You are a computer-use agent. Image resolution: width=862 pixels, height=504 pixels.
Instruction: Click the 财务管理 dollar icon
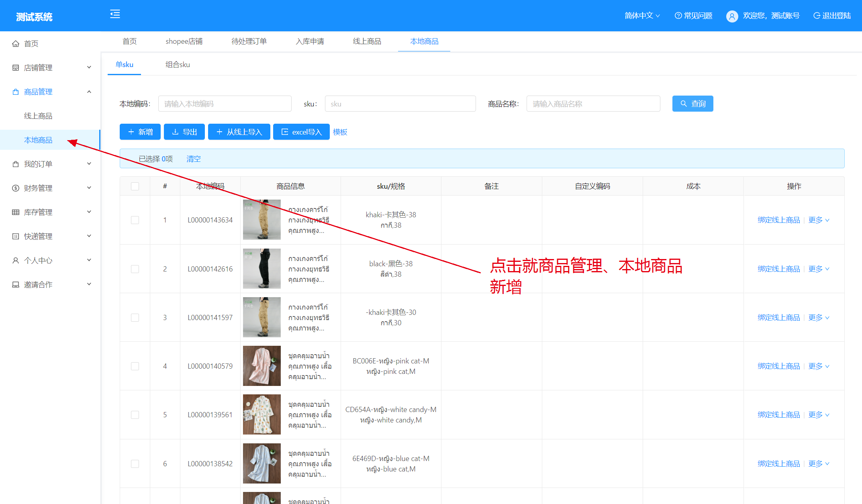coord(16,188)
